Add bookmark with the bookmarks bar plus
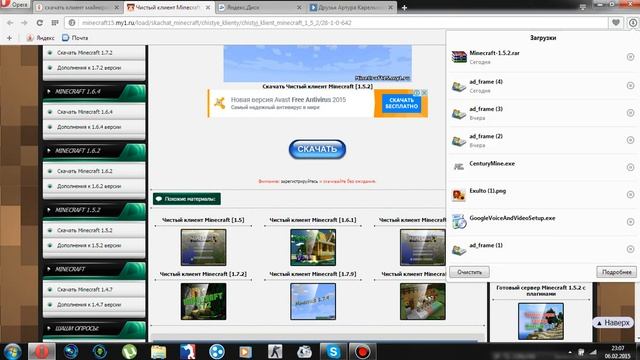 click(x=9, y=38)
